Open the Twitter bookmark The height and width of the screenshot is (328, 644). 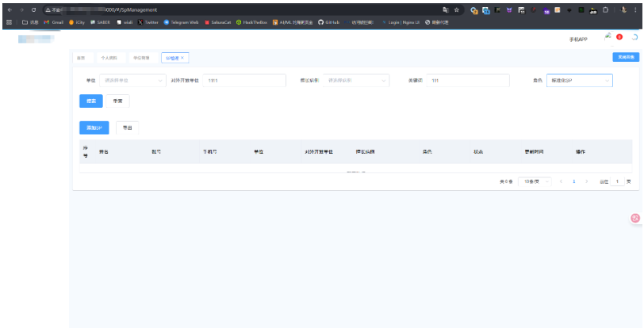click(148, 22)
